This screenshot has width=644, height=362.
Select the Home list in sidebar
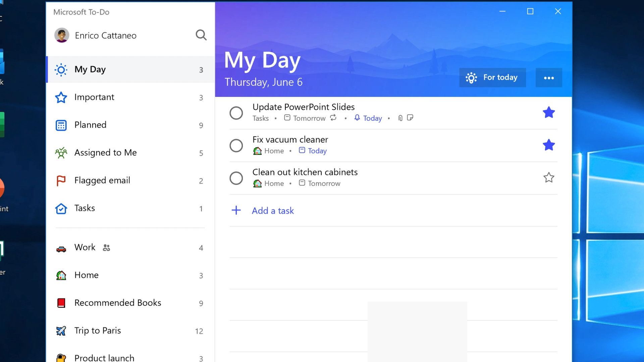(86, 275)
